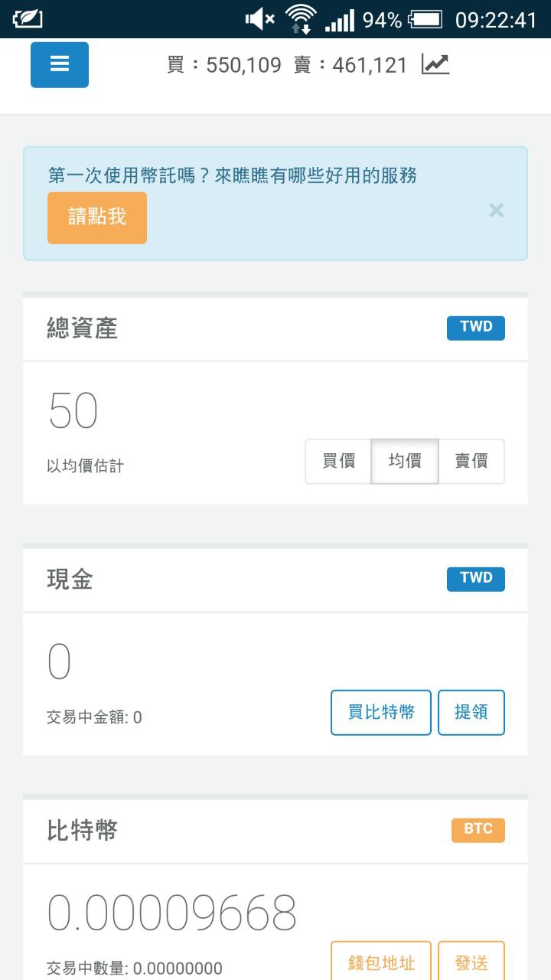
Task: Select the 買價 estimate option
Action: pos(338,462)
